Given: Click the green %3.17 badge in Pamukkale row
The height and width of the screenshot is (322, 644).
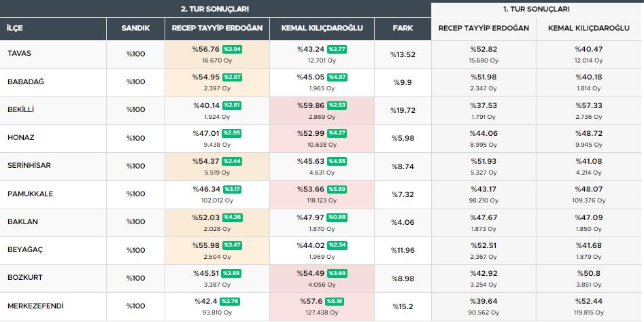Looking at the screenshot, I should [x=232, y=189].
